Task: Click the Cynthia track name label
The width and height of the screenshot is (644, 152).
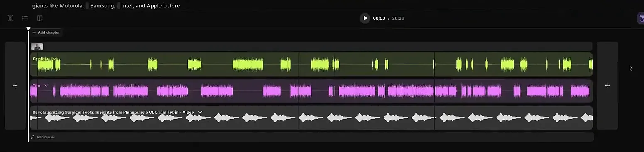Action: tap(41, 59)
